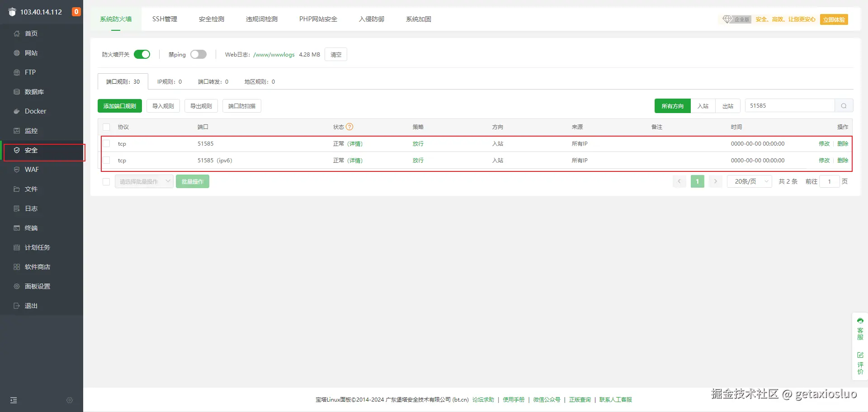
Task: Go to the next page arrow
Action: click(715, 181)
